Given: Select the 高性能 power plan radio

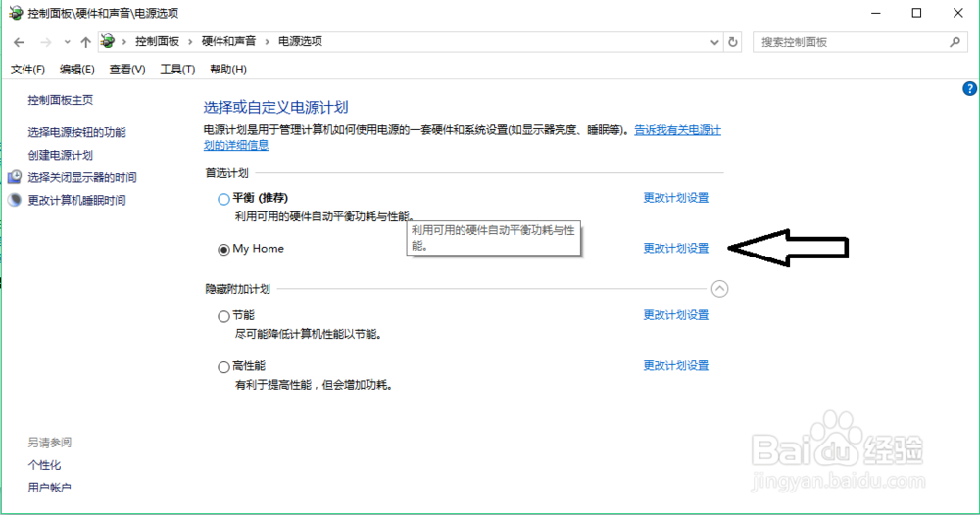Looking at the screenshot, I should pos(223,367).
